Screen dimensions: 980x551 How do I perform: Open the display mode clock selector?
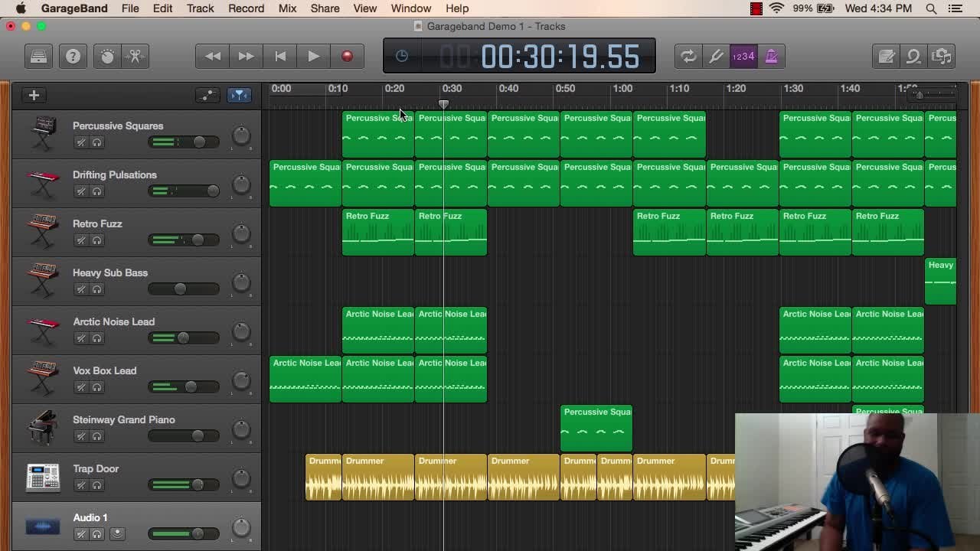point(402,57)
